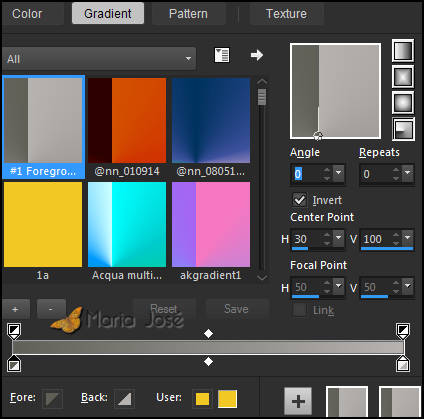424x419 pixels.
Task: Select the Sunburst gradient style icon
Action: click(x=403, y=103)
